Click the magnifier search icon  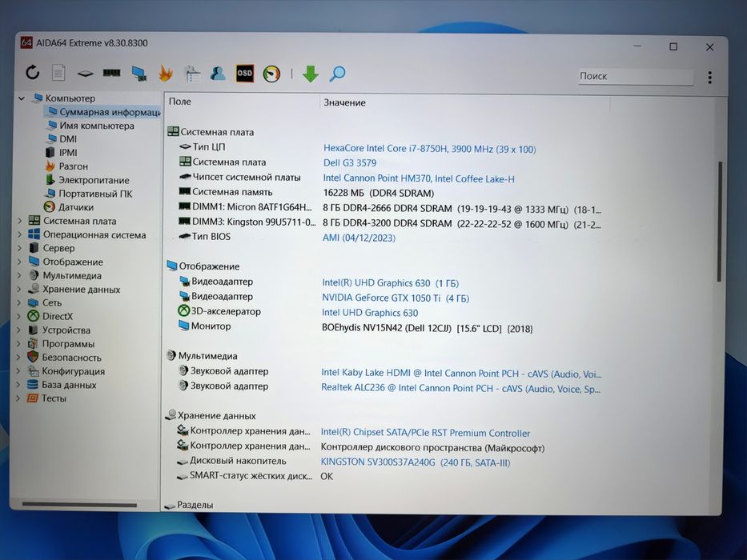pyautogui.click(x=337, y=74)
